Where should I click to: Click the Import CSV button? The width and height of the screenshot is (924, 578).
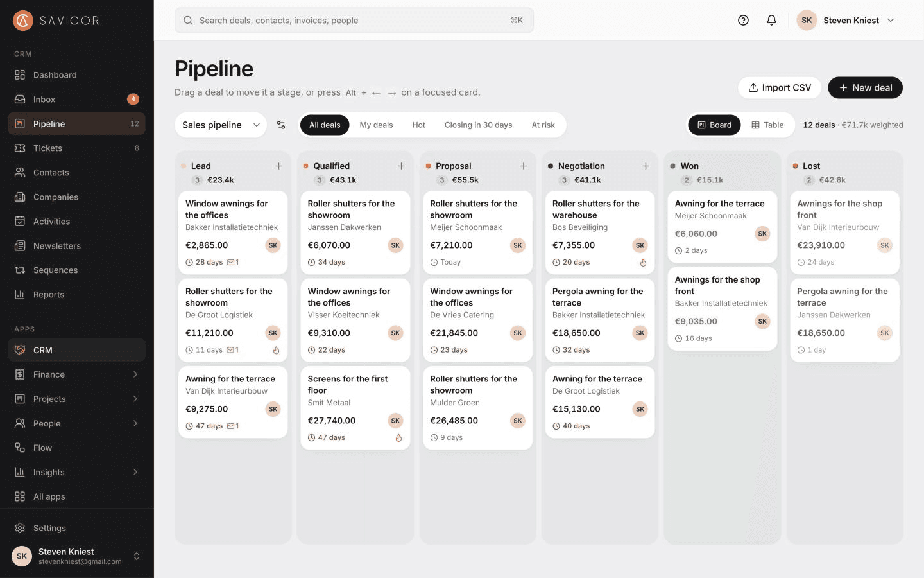tap(780, 88)
